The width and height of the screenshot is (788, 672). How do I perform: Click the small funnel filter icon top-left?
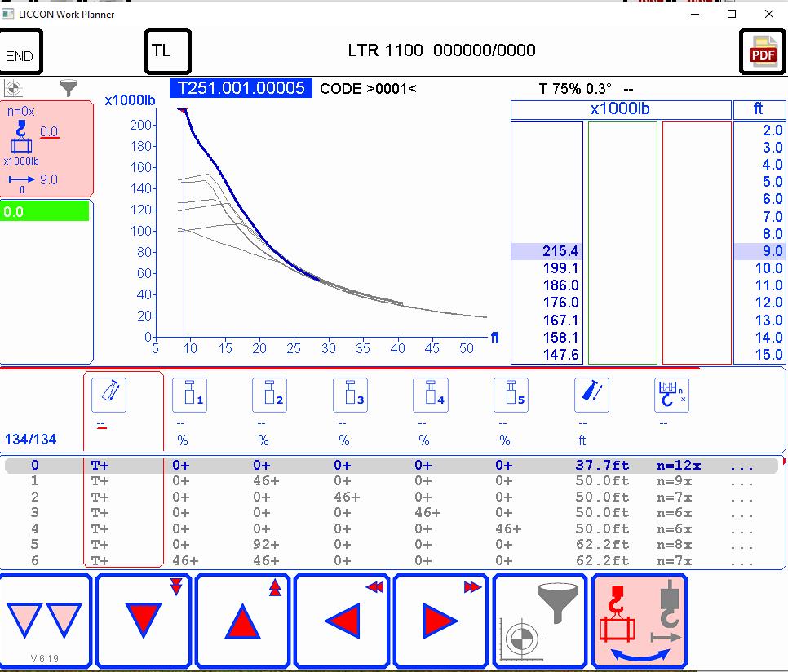pos(69,88)
